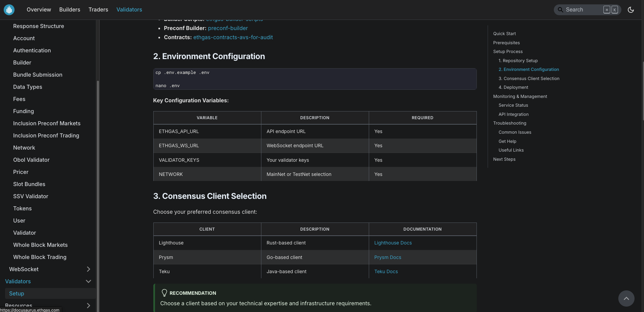Screen dimensions: 644x312
Task: Expand the WebSocket sidebar section
Action: coord(88,269)
